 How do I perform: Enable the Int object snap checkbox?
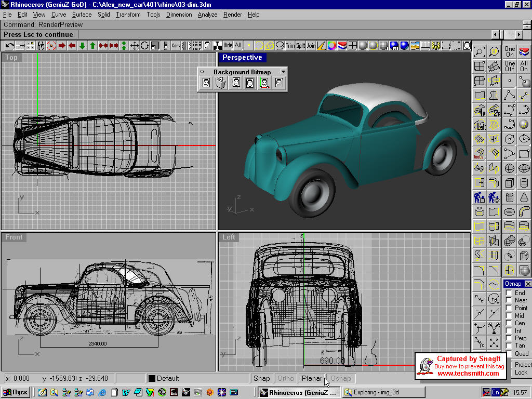509,330
